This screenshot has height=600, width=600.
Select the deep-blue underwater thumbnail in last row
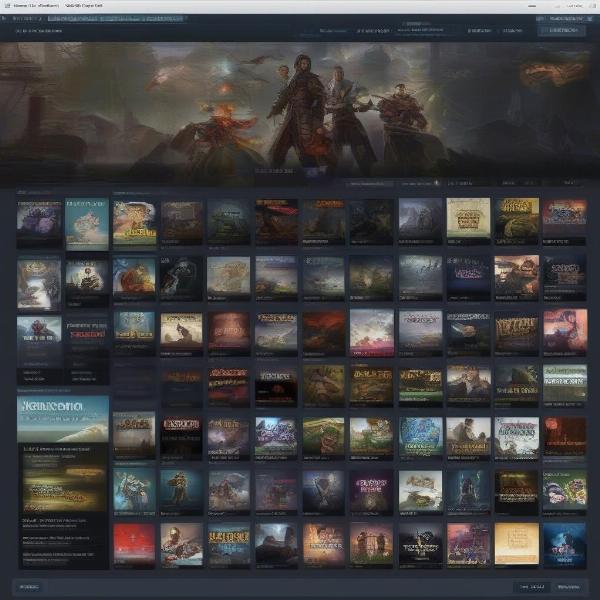[564, 545]
